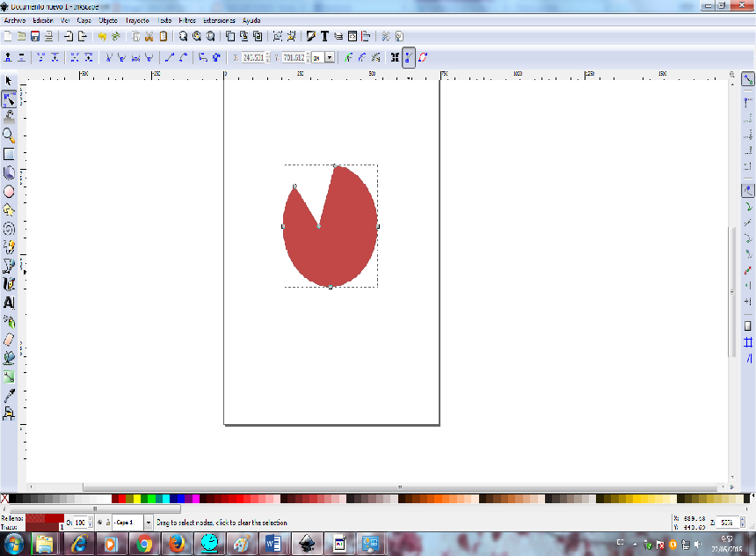Lock the Capa 1 layer
Viewport: 756px width, 556px height.
point(107,521)
